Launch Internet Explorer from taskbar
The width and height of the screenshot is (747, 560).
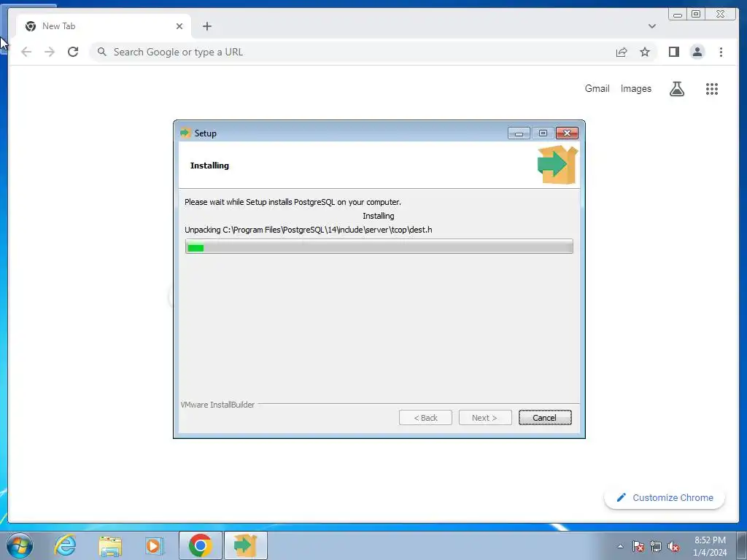pos(65,545)
